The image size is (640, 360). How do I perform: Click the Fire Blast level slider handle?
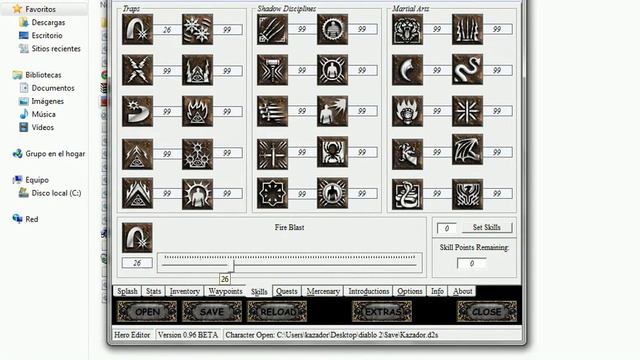pyautogui.click(x=232, y=265)
